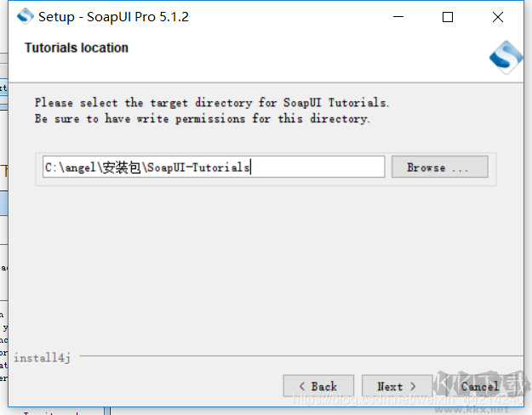
Task: Click the blue highlighted strip in background window
Action: tap(3, 203)
